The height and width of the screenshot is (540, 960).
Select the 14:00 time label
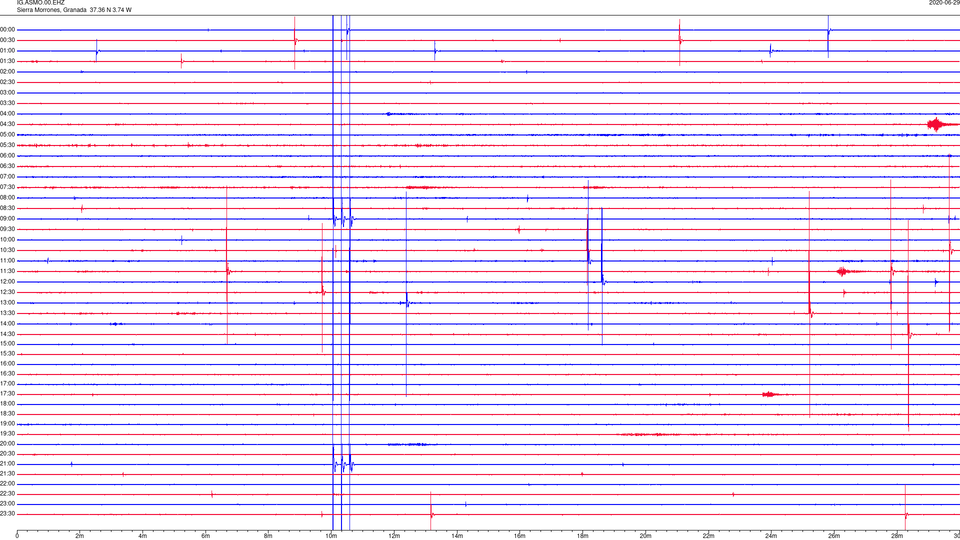[8, 323]
